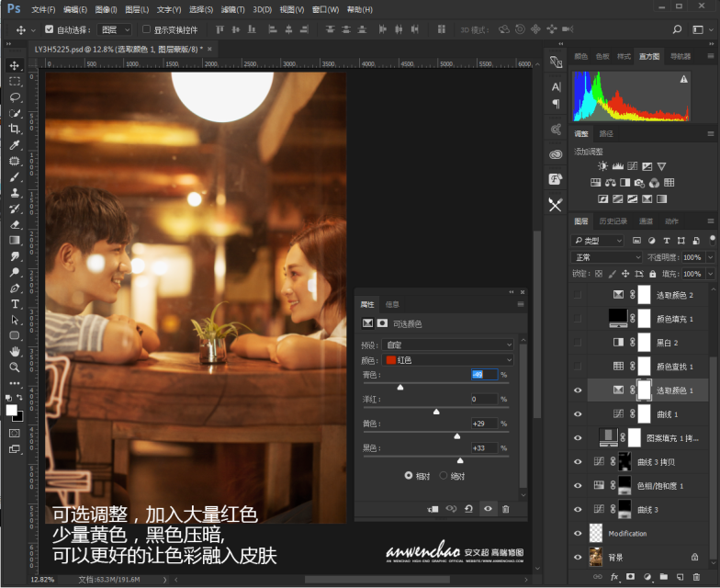
Task: Hide the 背景 layer
Action: click(x=578, y=557)
